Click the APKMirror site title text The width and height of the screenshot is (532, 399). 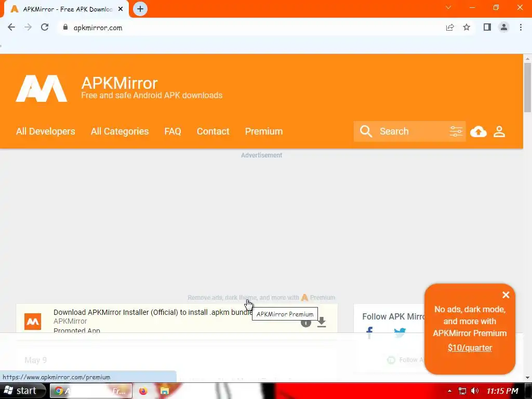119,83
